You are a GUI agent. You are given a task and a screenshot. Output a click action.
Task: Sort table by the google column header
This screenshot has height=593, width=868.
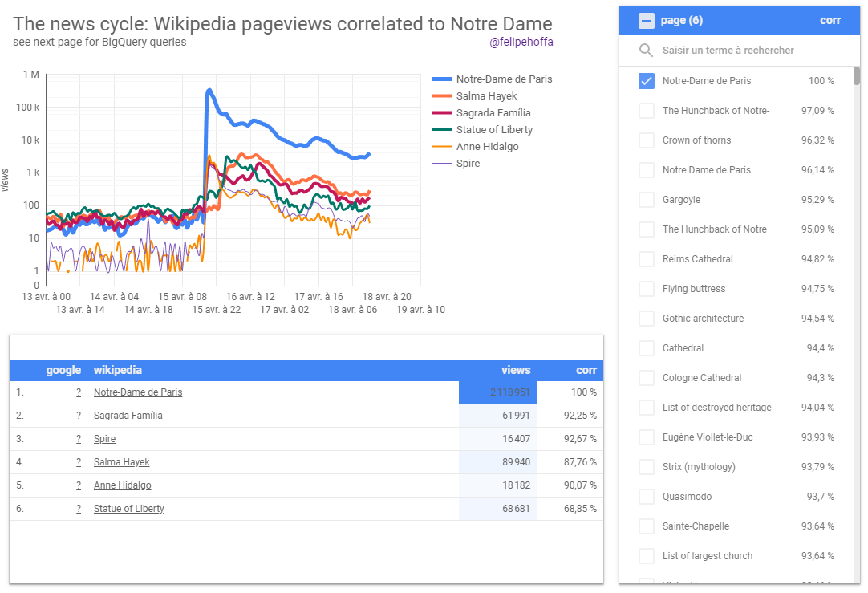[x=63, y=371]
